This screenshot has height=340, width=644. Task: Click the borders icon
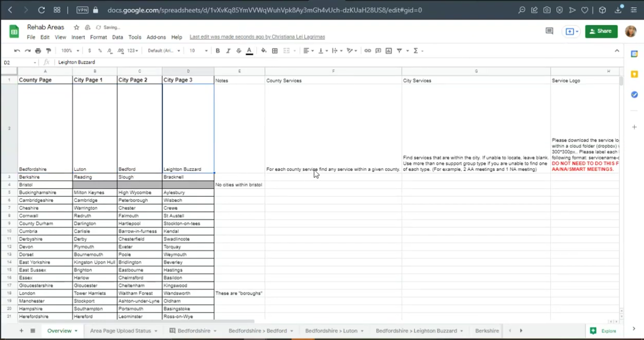tap(275, 51)
